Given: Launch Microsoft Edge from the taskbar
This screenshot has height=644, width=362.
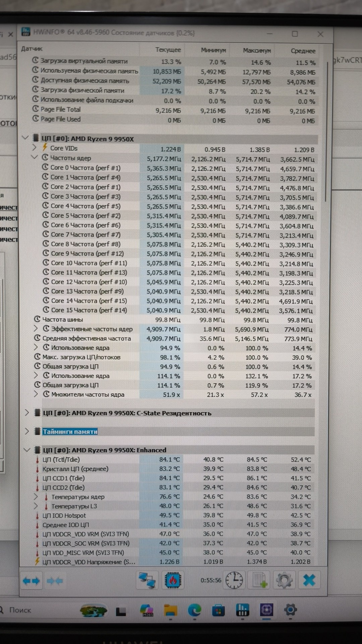Looking at the screenshot, I should pos(194,610).
